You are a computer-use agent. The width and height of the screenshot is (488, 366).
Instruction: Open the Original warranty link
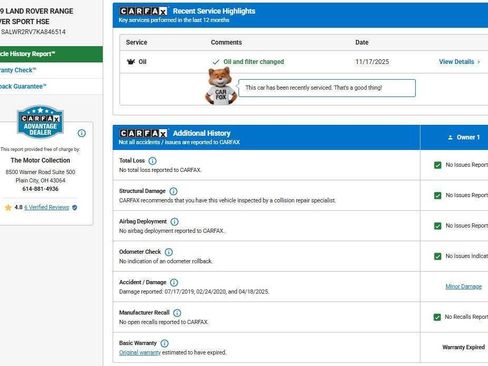tap(140, 353)
